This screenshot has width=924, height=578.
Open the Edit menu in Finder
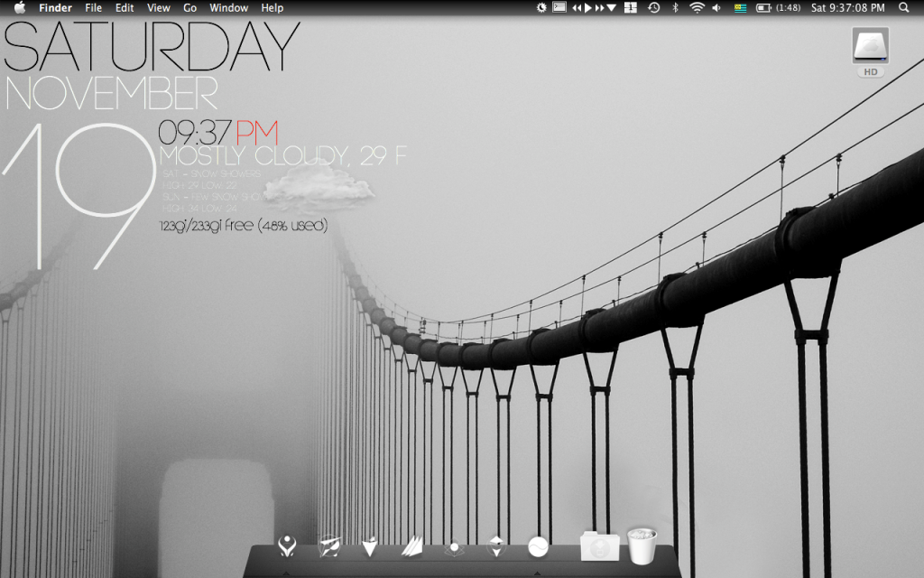125,8
